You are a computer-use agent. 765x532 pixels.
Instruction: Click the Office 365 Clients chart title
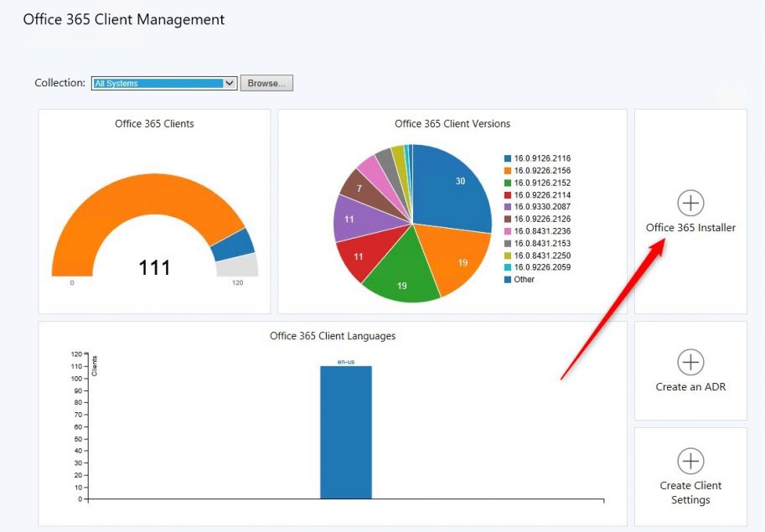click(154, 124)
